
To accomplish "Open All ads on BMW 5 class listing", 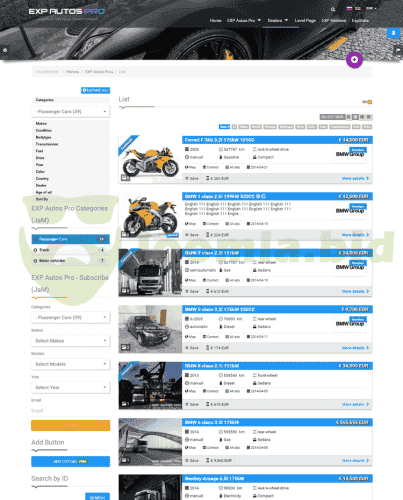I will [233, 337].
